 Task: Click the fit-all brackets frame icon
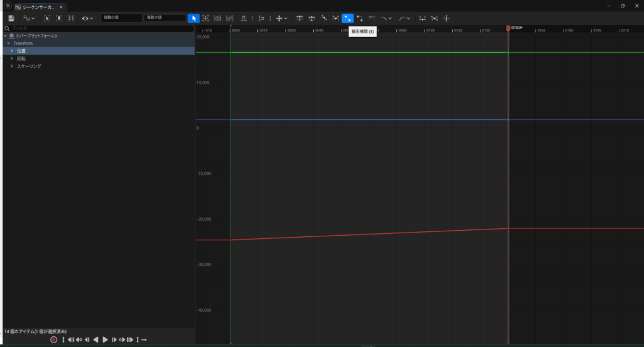click(x=71, y=18)
